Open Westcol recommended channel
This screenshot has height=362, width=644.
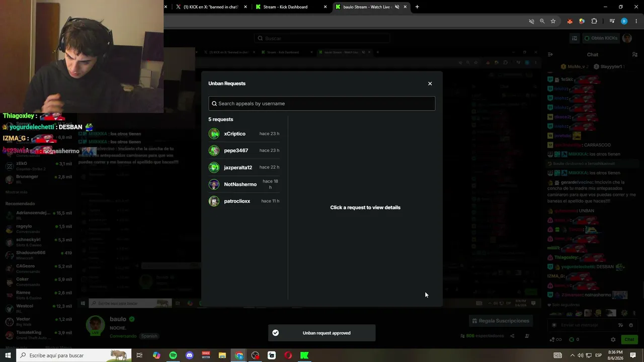click(x=38, y=308)
